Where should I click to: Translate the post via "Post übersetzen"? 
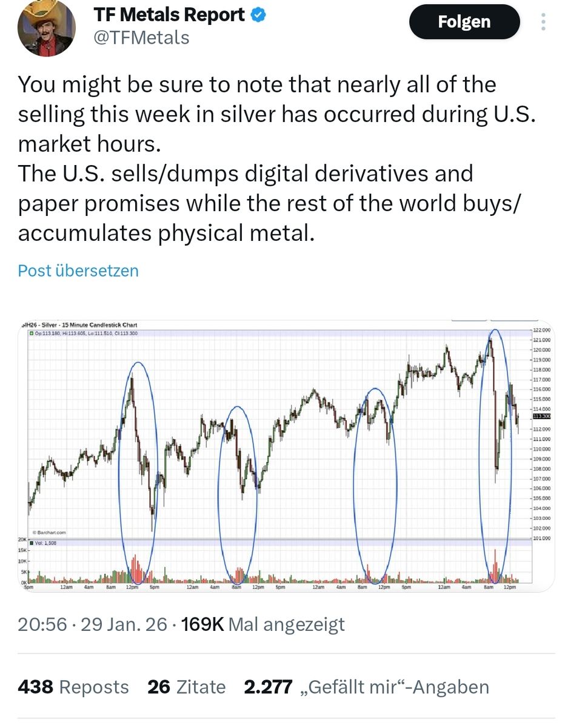pyautogui.click(x=78, y=271)
